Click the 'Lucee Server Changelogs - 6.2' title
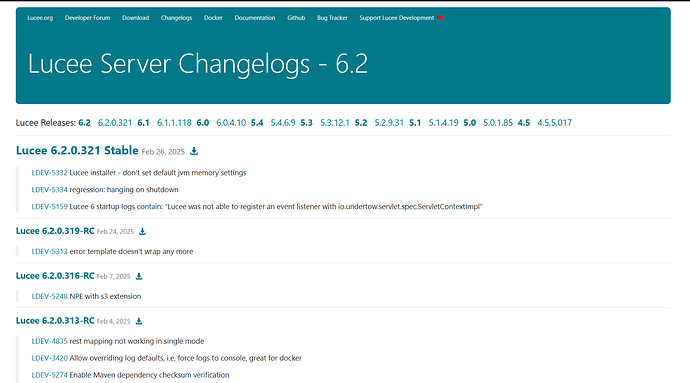This screenshot has width=690, height=383. (198, 64)
